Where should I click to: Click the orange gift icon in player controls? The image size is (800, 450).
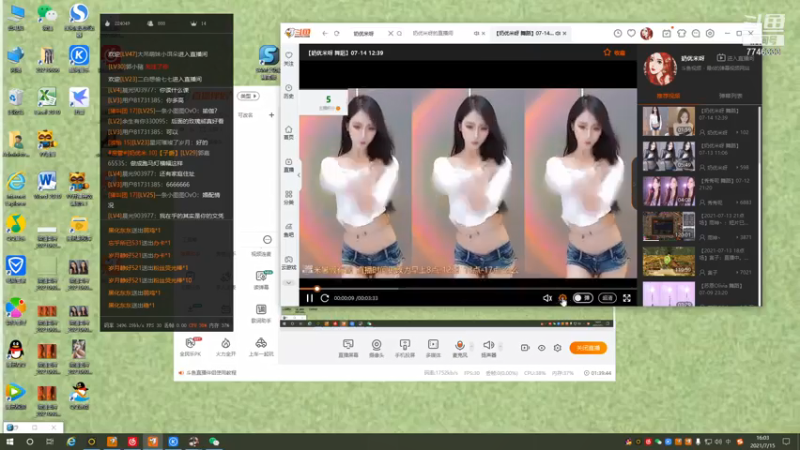pos(562,298)
